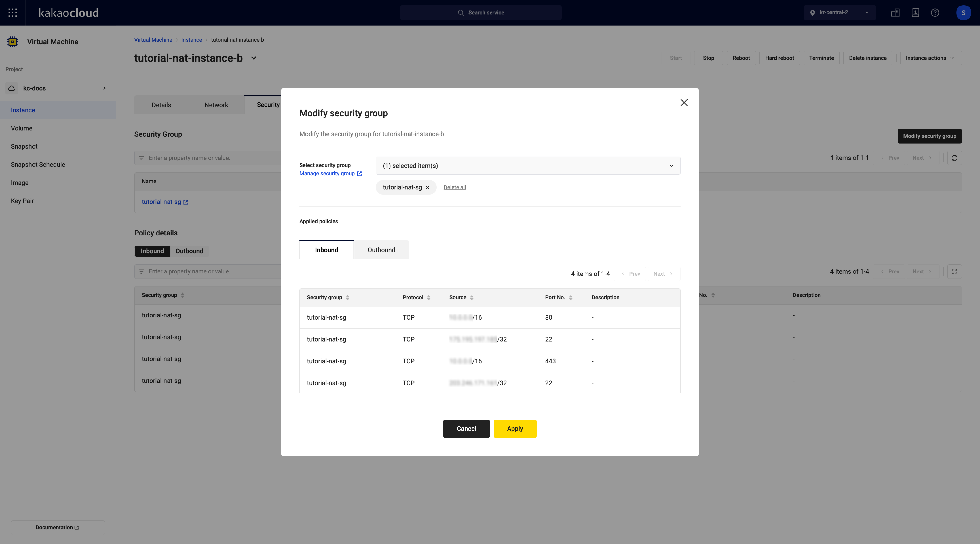Click the Terminate button

(821, 58)
